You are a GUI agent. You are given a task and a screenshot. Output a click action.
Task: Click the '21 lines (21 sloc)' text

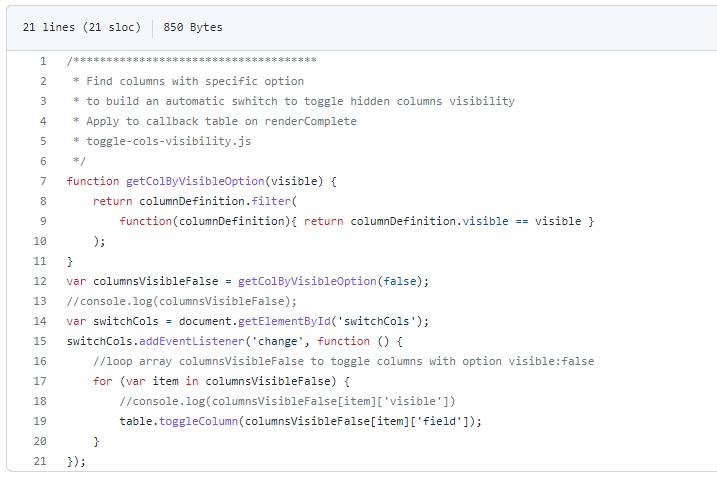pyautogui.click(x=82, y=27)
